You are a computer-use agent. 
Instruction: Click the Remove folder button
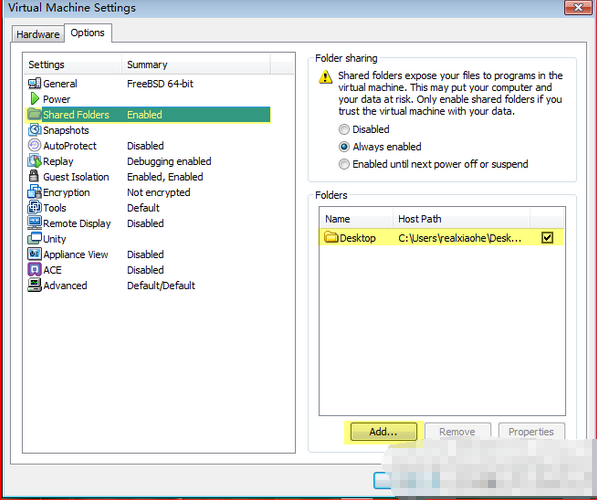(457, 431)
